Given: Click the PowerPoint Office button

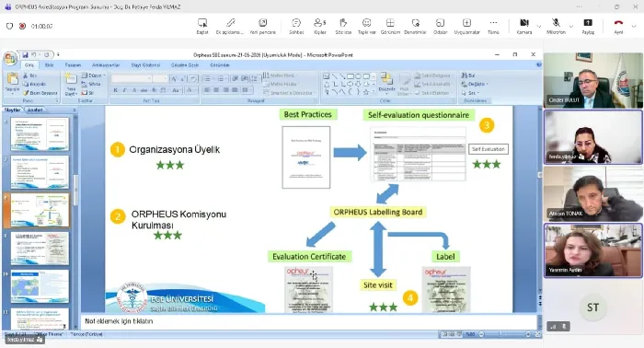Looking at the screenshot, I should point(10,58).
